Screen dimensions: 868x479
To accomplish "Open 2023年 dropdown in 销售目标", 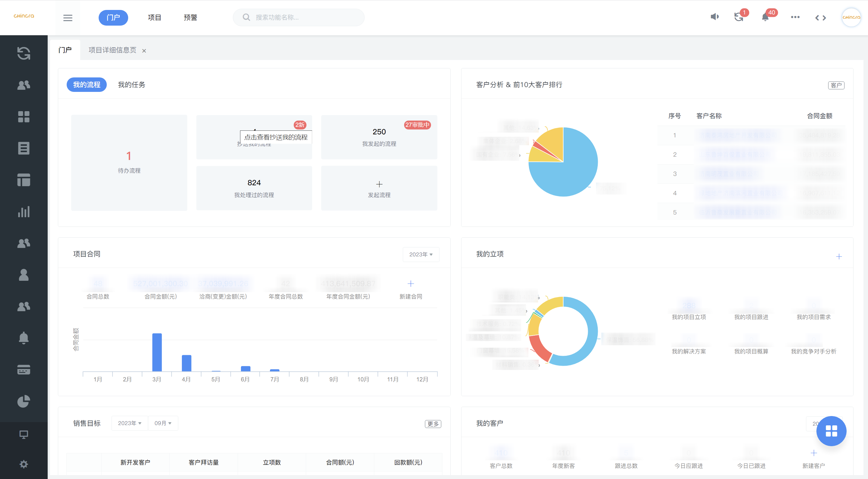I will click(129, 423).
